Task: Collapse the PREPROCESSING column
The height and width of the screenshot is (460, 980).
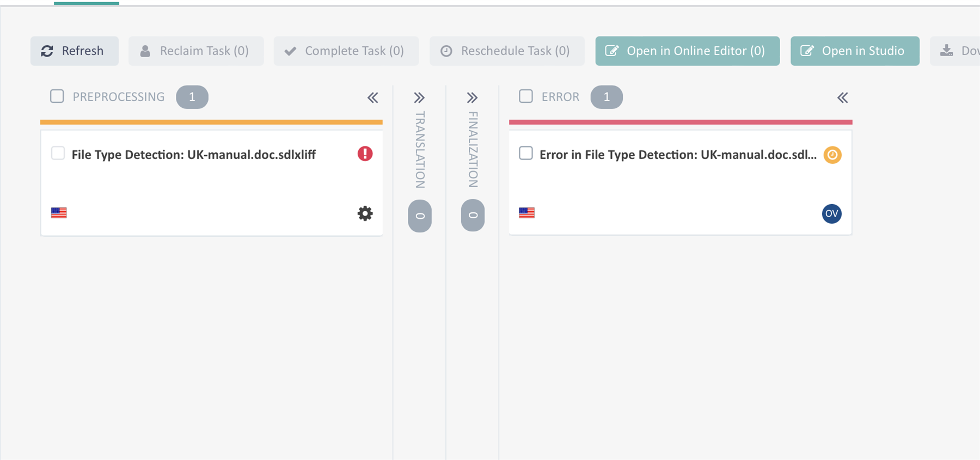Action: [x=372, y=98]
